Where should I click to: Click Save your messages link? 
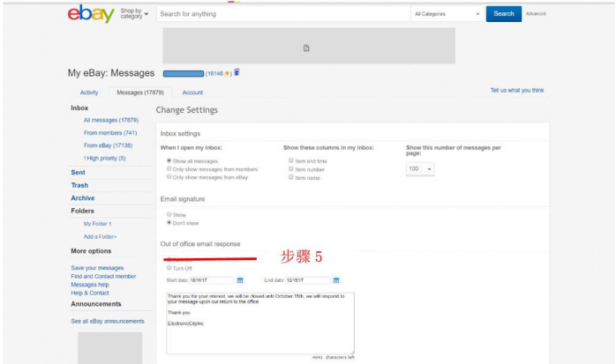point(97,268)
